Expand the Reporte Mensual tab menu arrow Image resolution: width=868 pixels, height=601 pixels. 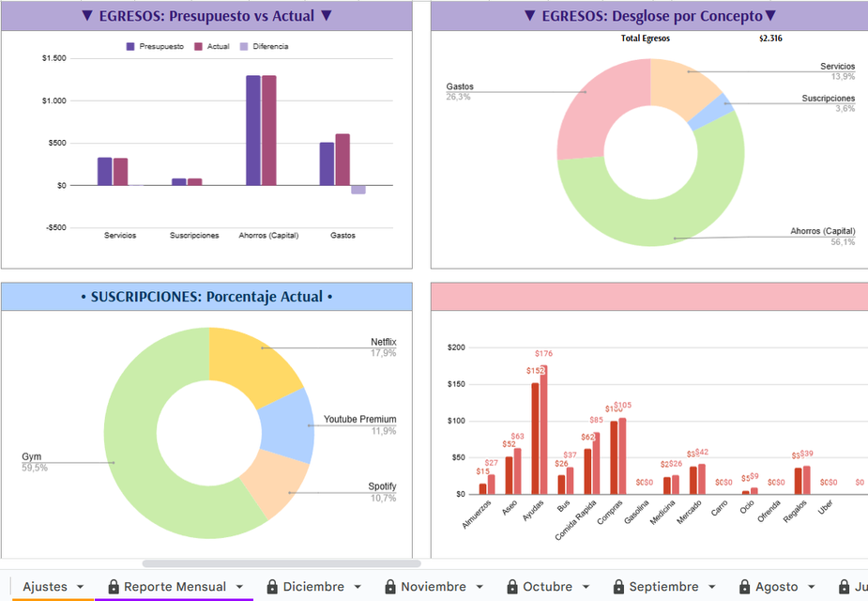[x=239, y=587]
